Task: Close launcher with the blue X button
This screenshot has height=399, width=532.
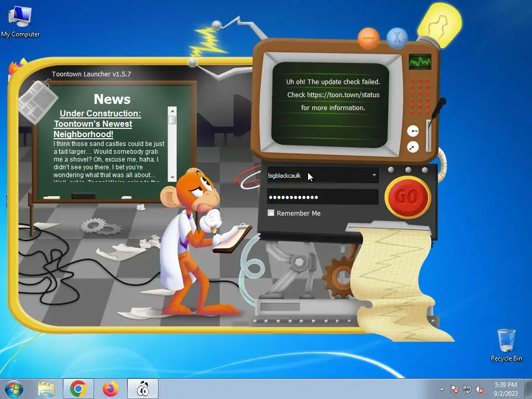Action: (x=397, y=38)
